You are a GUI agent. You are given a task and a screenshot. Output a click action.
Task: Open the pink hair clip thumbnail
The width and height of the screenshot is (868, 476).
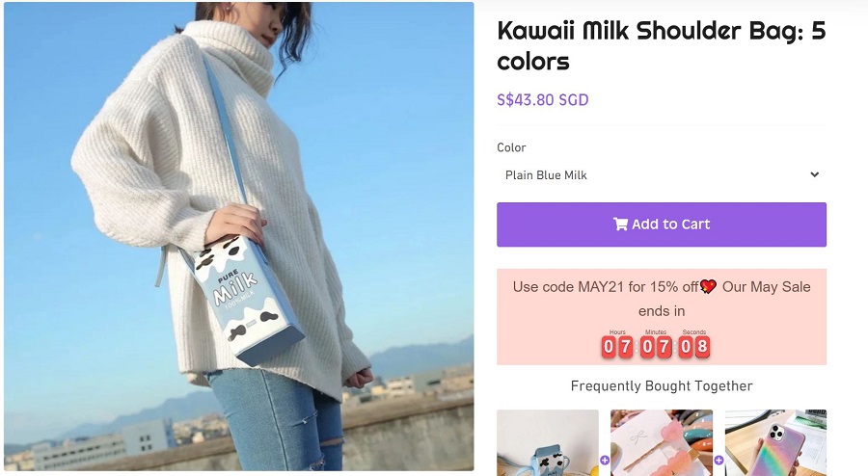(662, 443)
